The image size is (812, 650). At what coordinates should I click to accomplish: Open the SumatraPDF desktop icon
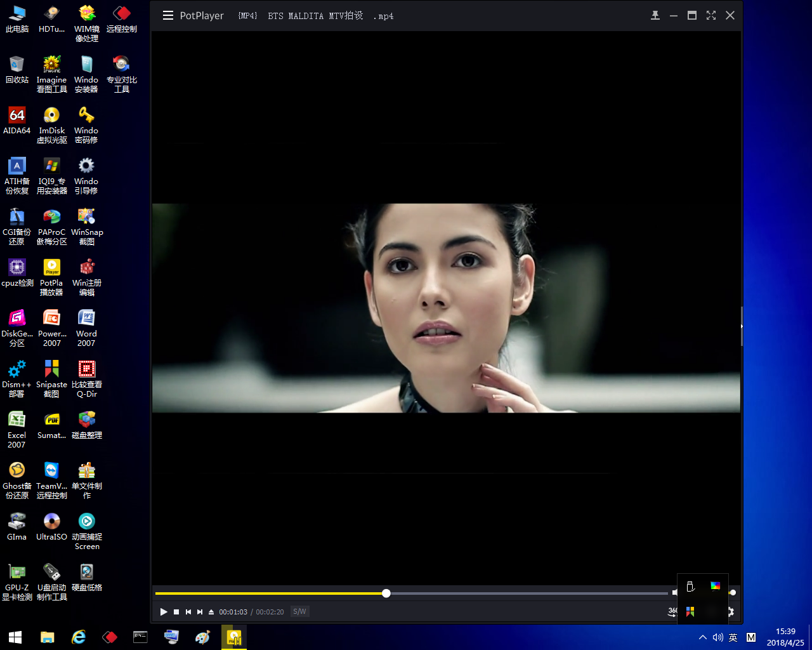(x=52, y=425)
